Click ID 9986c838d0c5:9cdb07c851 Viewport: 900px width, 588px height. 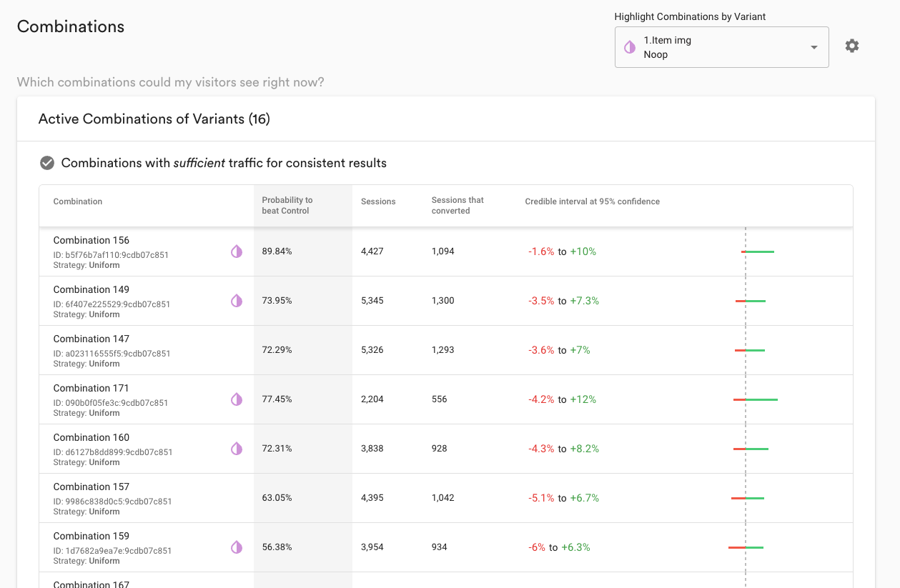[113, 502]
